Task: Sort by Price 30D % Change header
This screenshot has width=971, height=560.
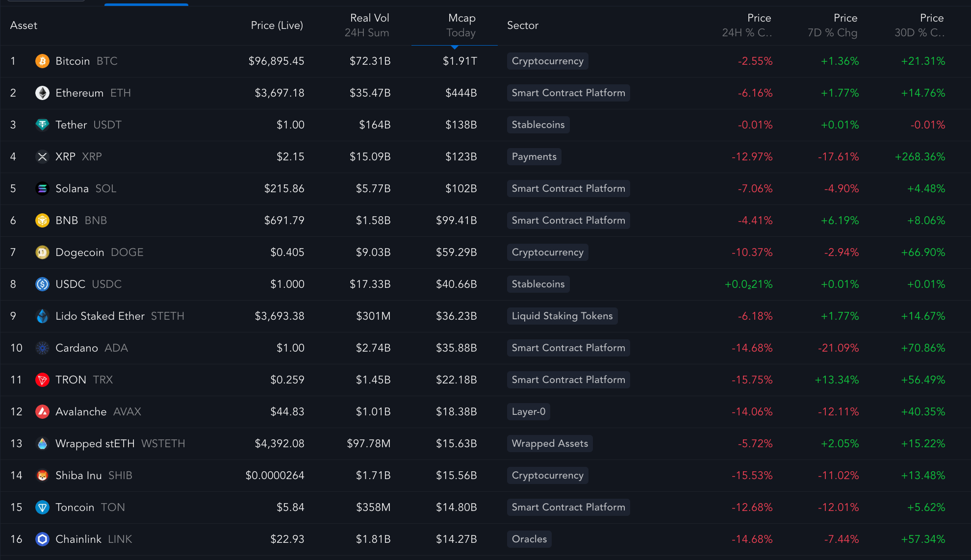Action: coord(920,25)
